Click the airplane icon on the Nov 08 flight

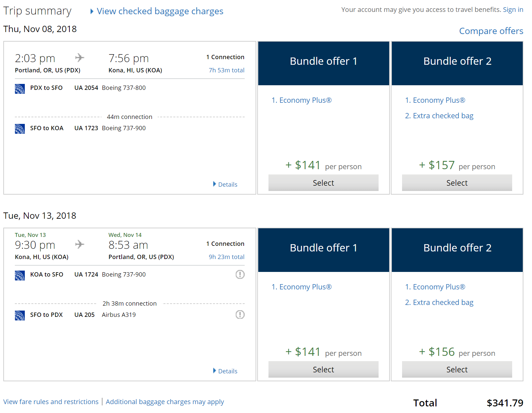coord(80,58)
